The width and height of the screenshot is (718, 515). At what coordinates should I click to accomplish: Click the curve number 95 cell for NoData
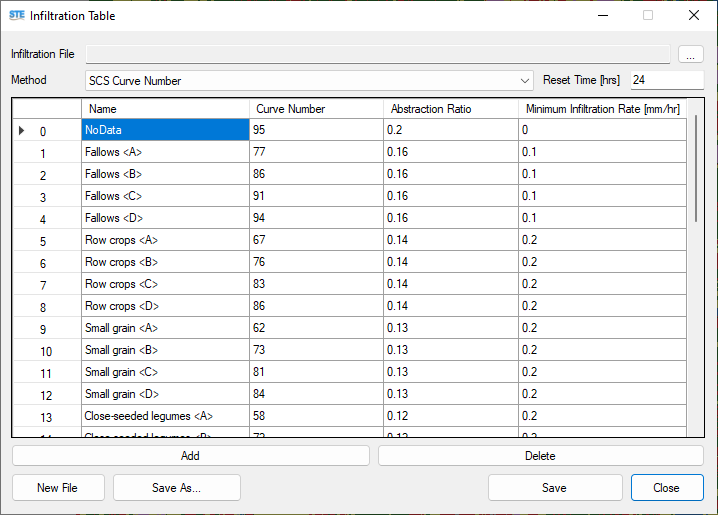(316, 130)
